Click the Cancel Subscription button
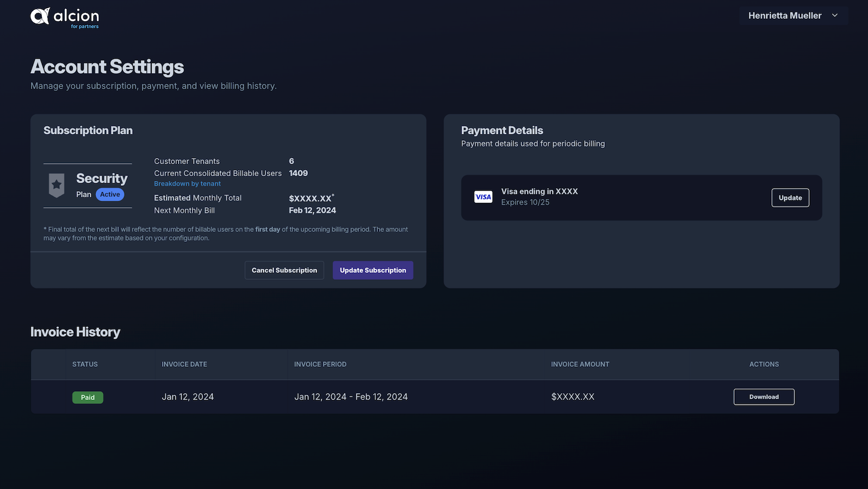868x489 pixels. click(284, 270)
